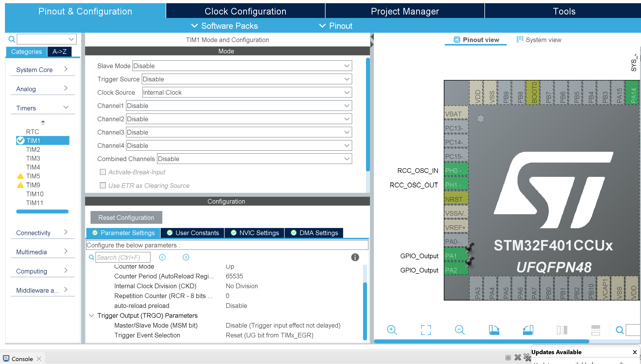Expand the System Core category
This screenshot has height=364, width=641.
(43, 70)
